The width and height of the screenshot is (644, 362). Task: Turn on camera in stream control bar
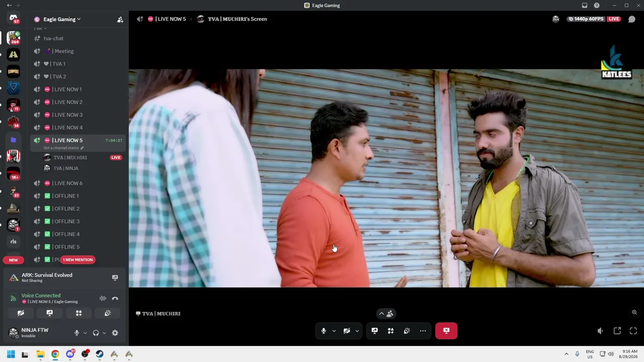(x=347, y=331)
